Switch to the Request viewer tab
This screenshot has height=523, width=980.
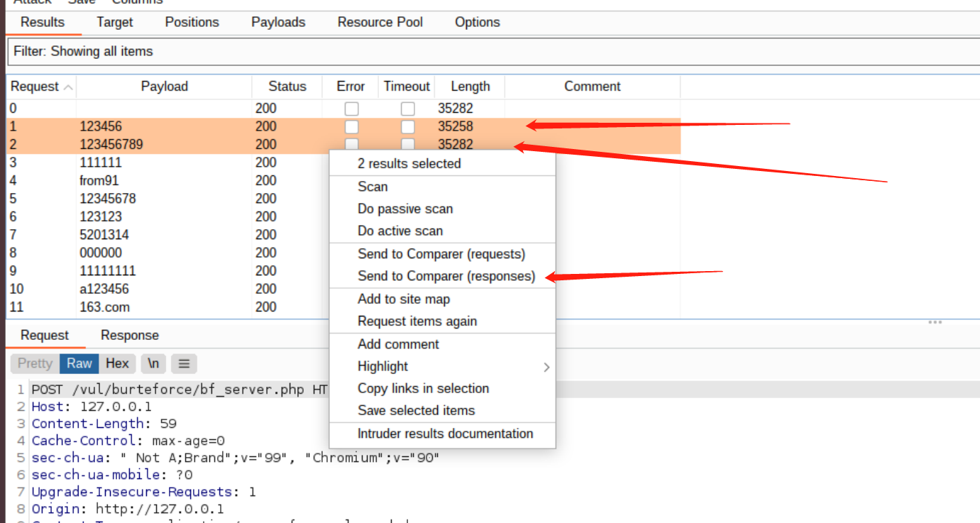(45, 335)
